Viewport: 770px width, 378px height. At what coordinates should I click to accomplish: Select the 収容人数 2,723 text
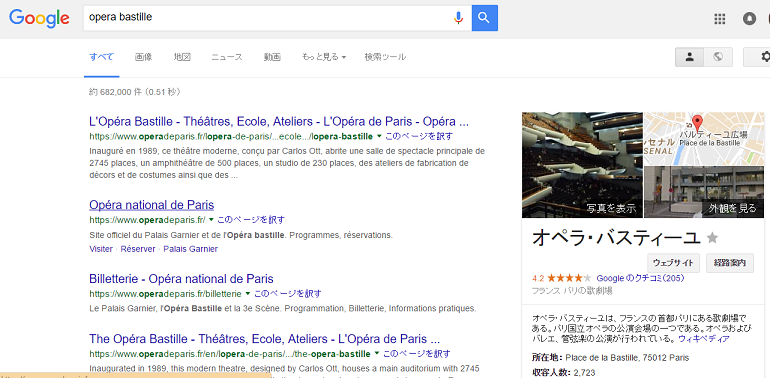[563, 373]
